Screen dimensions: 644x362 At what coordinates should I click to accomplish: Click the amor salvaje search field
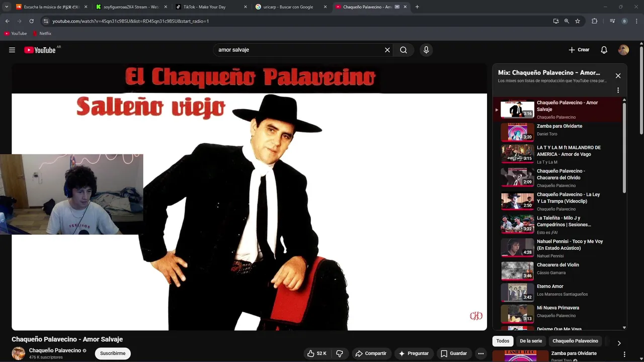(x=299, y=50)
